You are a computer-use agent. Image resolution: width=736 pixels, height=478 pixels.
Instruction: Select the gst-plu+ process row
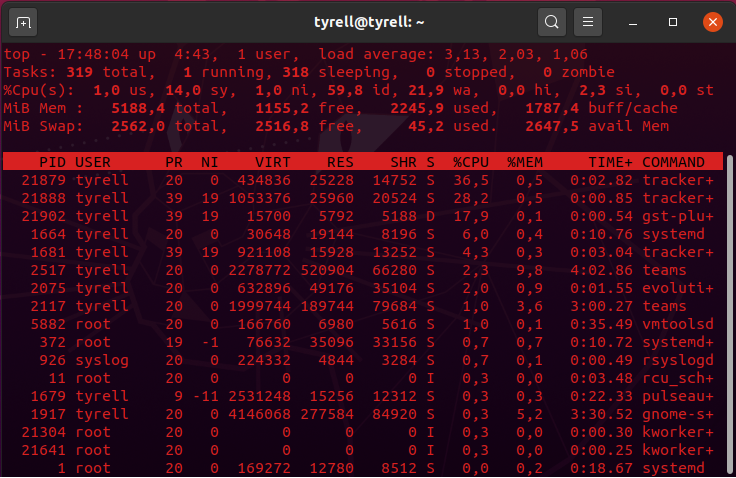click(x=360, y=216)
